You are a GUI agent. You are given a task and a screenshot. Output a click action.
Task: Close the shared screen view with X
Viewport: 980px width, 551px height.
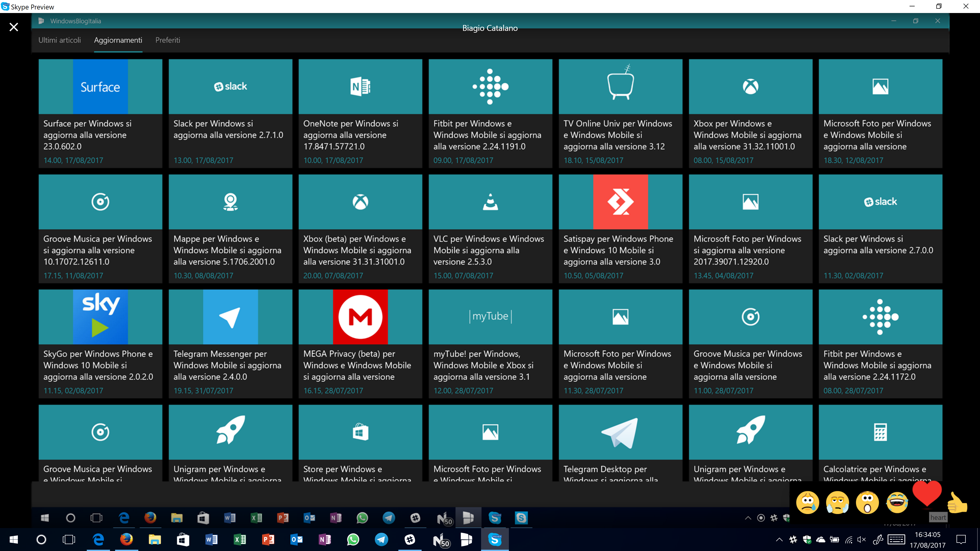[x=14, y=27]
